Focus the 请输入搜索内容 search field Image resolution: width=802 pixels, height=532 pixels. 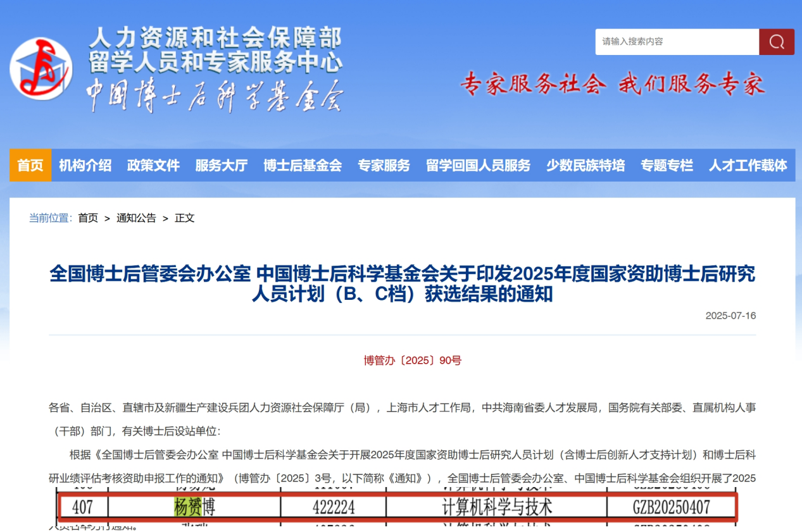click(x=677, y=42)
